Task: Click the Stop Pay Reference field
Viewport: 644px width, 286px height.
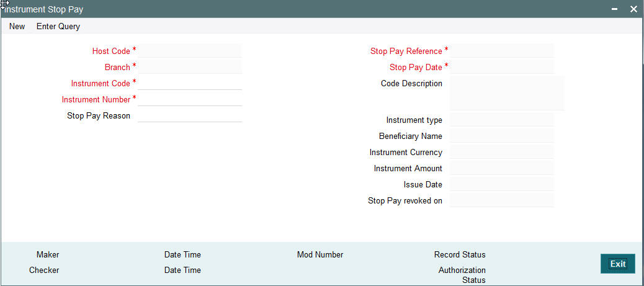Action: 502,51
